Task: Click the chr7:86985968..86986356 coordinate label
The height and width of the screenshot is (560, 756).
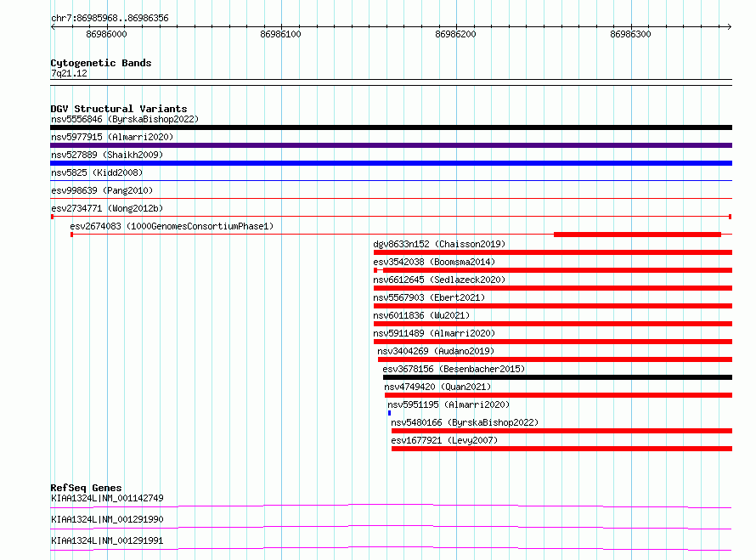Action: tap(110, 19)
